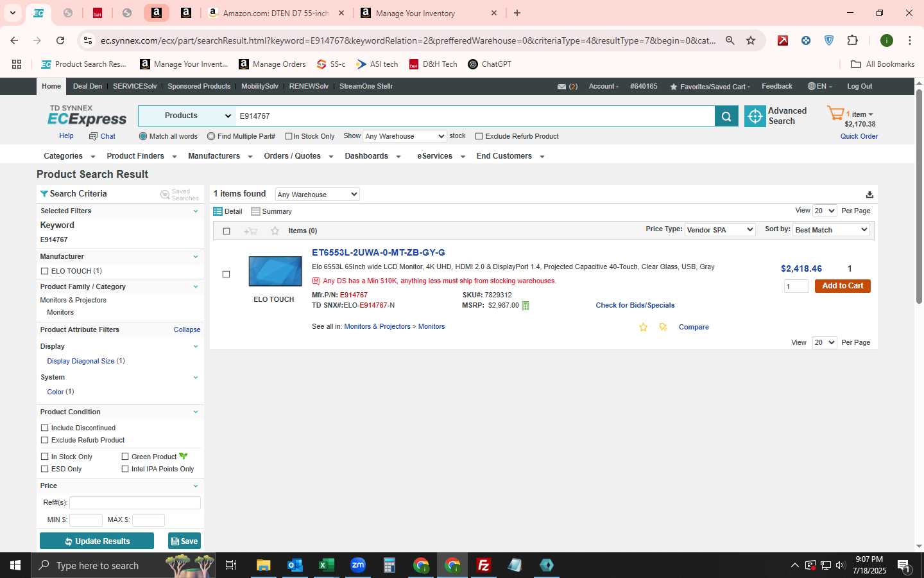Click Check for Bids/Specials link
924x578 pixels.
(635, 306)
